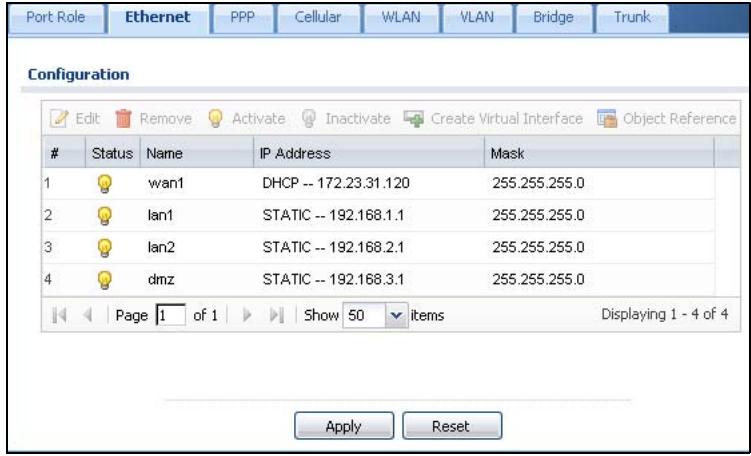Select the dmz interface name
The image size is (751, 456).
click(161, 279)
